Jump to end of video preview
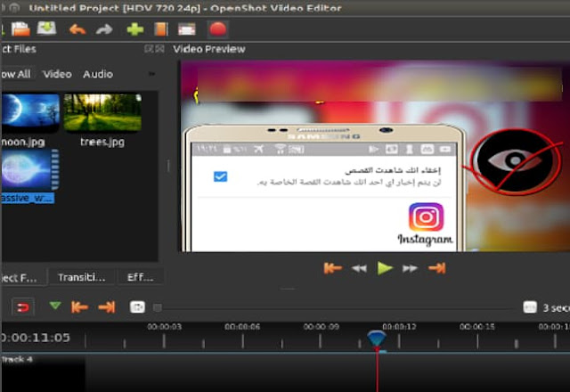570x392 pixels. coord(437,268)
